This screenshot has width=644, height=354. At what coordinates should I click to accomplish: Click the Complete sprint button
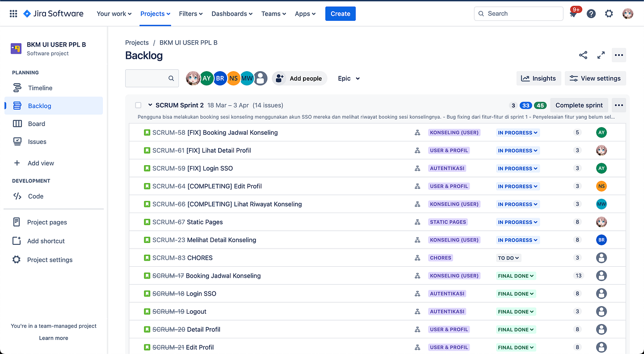(579, 105)
